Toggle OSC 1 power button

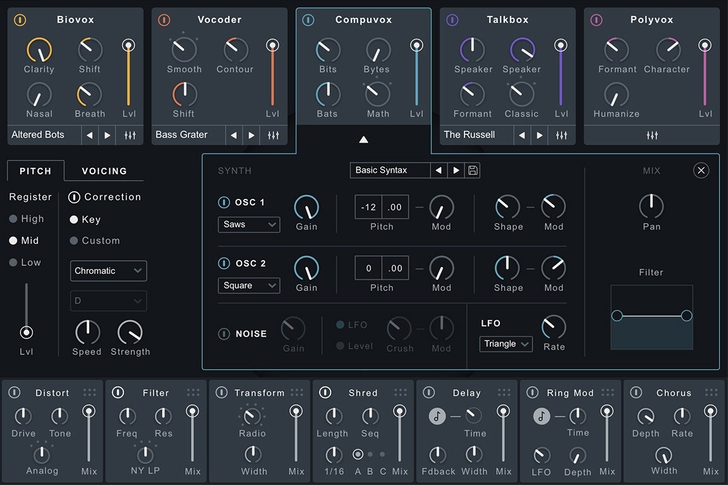(224, 202)
